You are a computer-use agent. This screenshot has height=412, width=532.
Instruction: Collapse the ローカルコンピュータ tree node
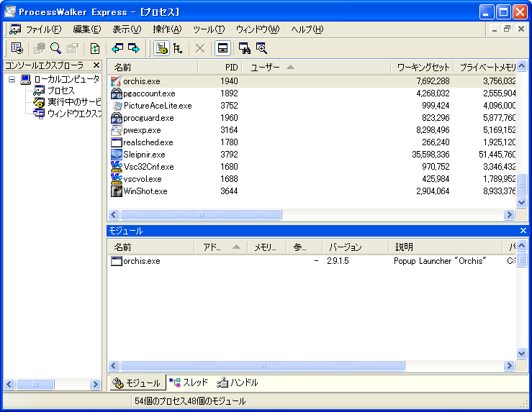[12, 80]
